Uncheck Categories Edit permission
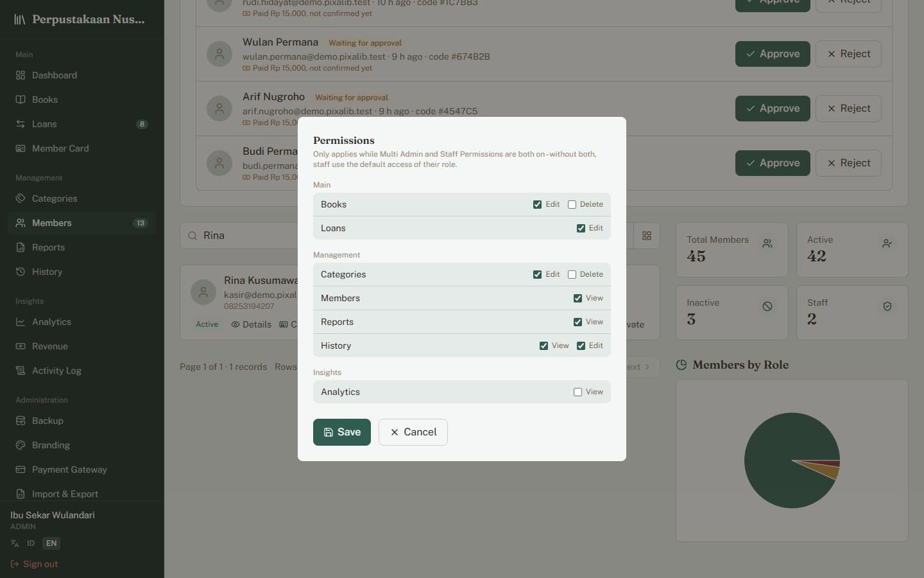This screenshot has height=578, width=924. click(537, 274)
